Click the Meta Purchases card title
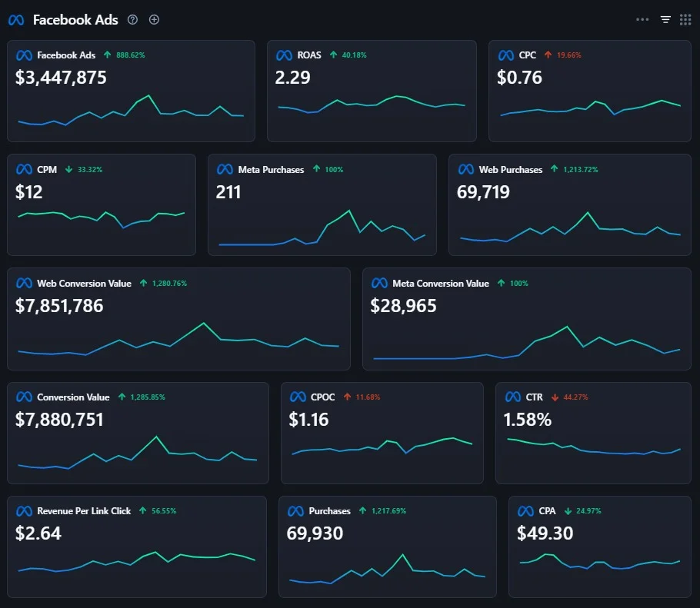Screen dimensions: 700x608 click(271, 170)
